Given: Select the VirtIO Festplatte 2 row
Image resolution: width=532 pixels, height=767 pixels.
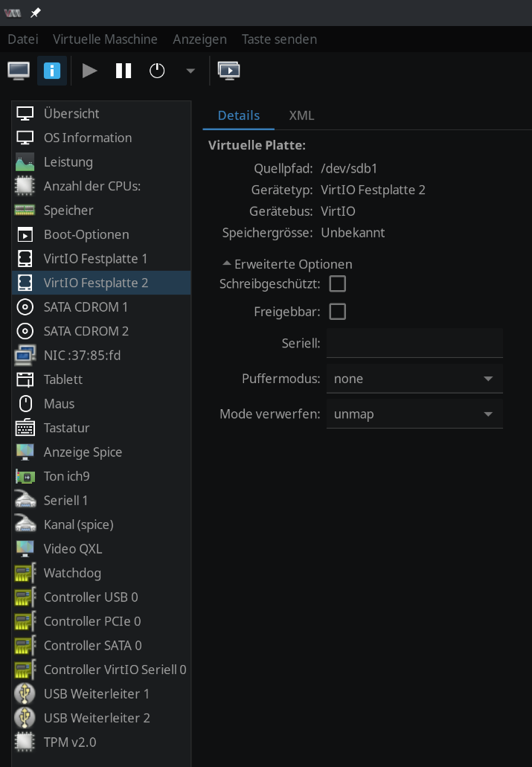Looking at the screenshot, I should tap(101, 283).
